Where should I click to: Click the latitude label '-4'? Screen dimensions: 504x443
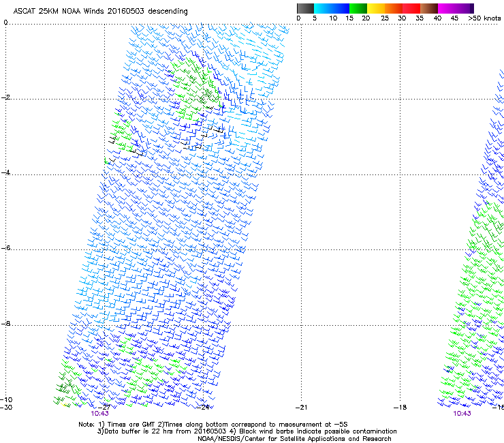6,172
